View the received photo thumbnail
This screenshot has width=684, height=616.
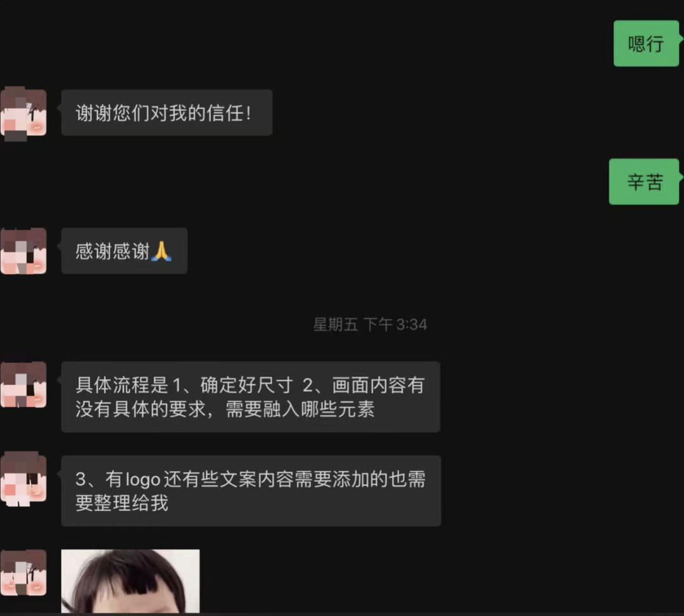130,581
